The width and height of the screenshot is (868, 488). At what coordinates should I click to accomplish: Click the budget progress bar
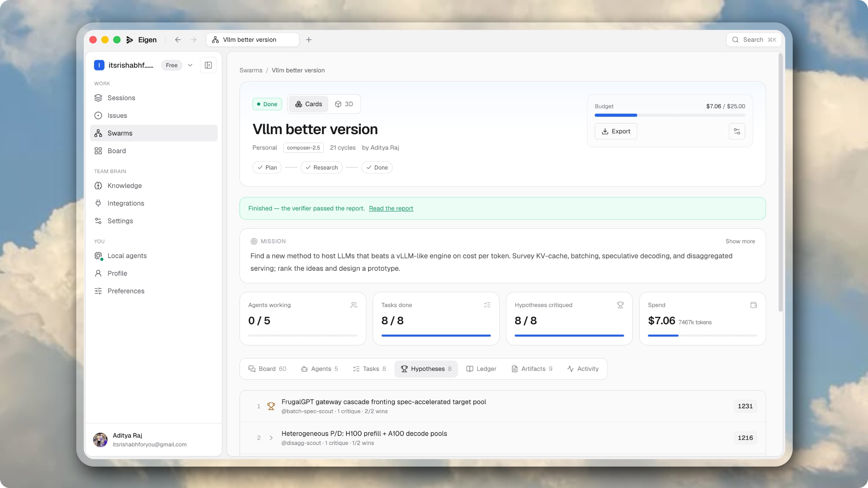tap(670, 115)
